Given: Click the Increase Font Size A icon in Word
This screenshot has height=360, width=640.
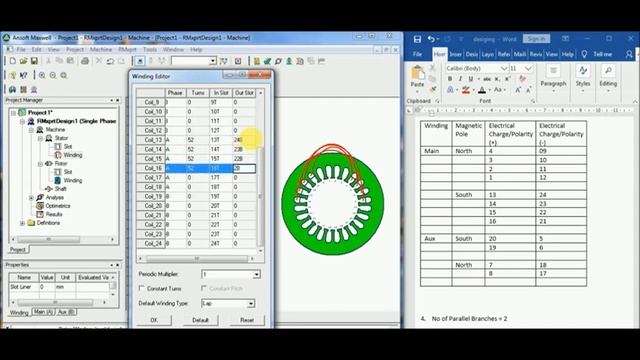Looking at the screenshot, I should pos(518,90).
